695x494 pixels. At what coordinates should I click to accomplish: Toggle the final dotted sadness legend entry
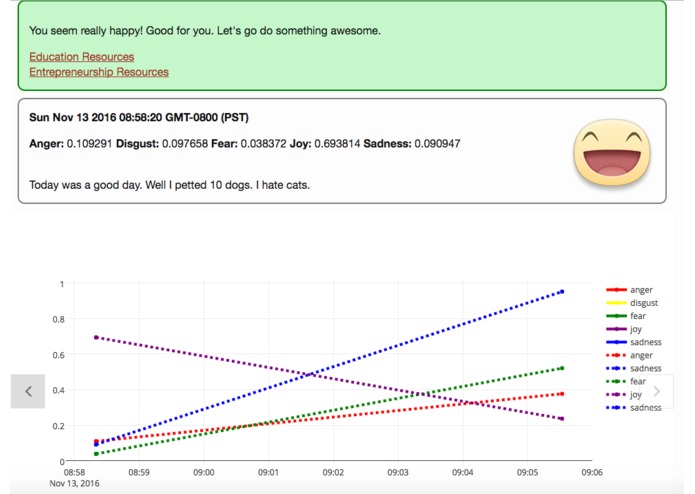tap(634, 408)
